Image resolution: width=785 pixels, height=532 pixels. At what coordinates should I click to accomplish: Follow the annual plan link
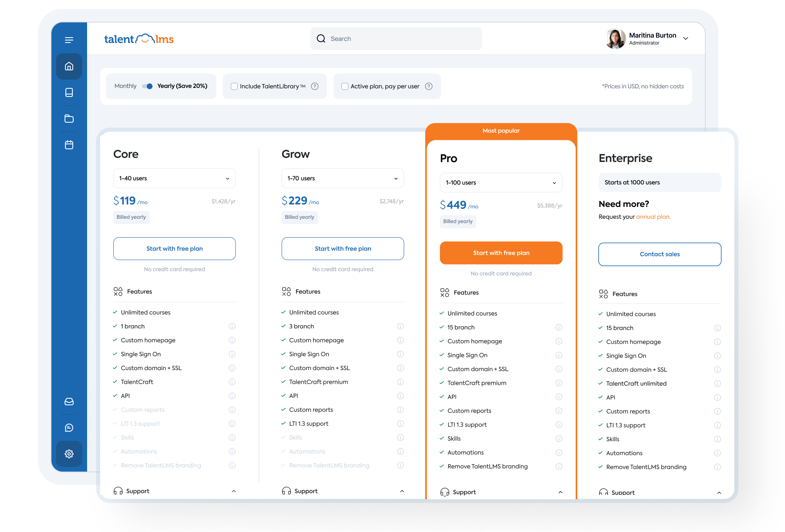(653, 217)
